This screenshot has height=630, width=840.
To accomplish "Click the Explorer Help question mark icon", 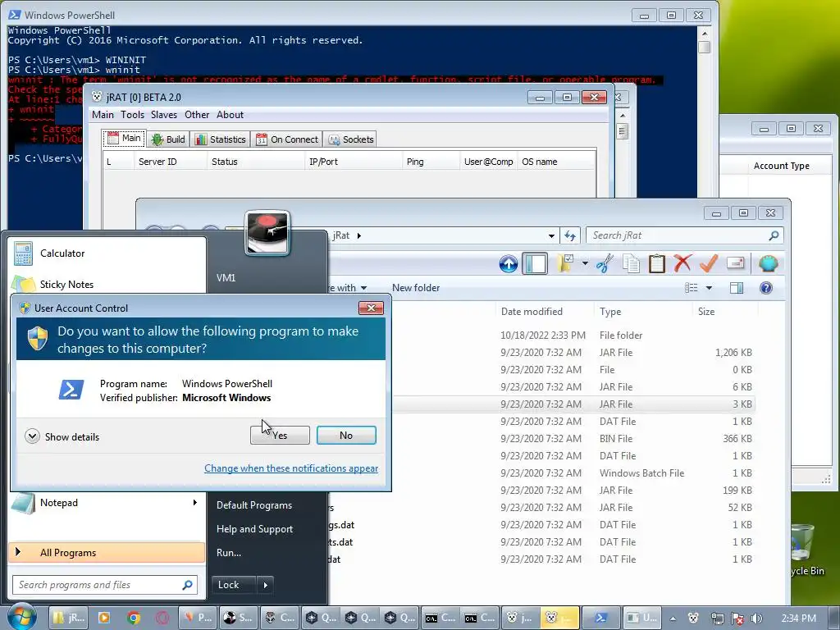I will pyautogui.click(x=766, y=288).
